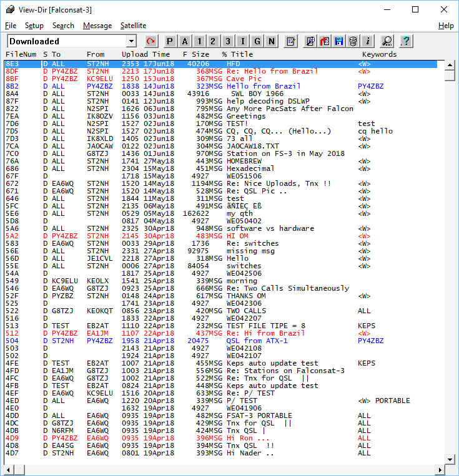The image size is (459, 476).
Task: Click the Upload Time column header
Action: click(x=146, y=54)
